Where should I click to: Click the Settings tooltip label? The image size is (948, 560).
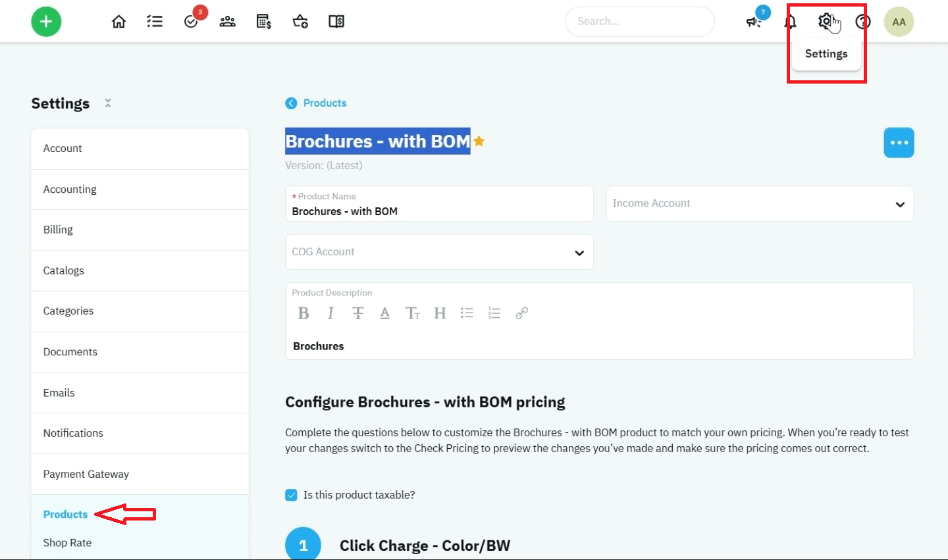pyautogui.click(x=826, y=54)
